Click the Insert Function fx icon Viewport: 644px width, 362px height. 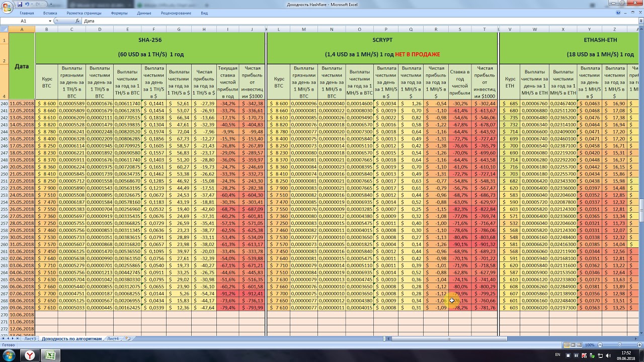(77, 21)
